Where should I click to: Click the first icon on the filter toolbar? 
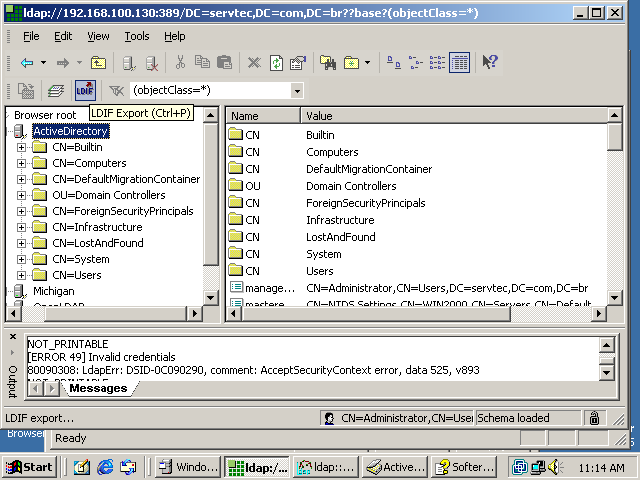pos(26,91)
